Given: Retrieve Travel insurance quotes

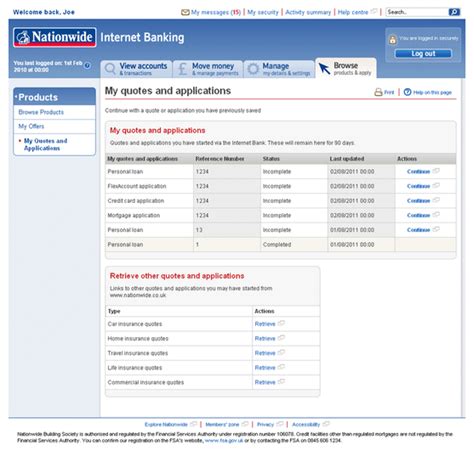Looking at the screenshot, I should pos(265,353).
